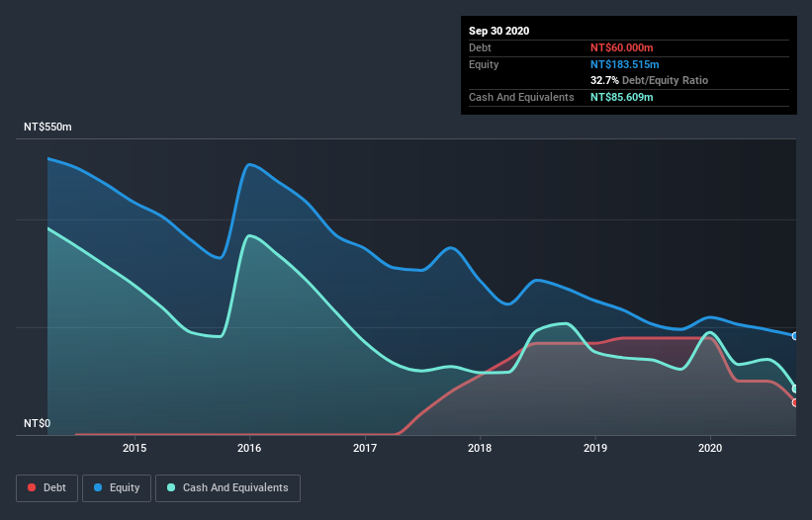Click the Sep 30 2020 tooltip date
This screenshot has width=812, height=520.
[x=499, y=31]
